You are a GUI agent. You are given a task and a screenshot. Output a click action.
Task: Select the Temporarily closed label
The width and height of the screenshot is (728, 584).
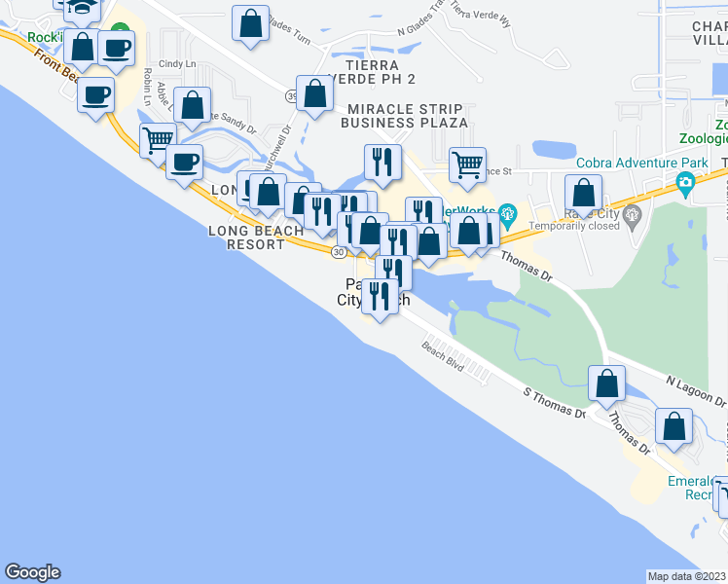[574, 226]
